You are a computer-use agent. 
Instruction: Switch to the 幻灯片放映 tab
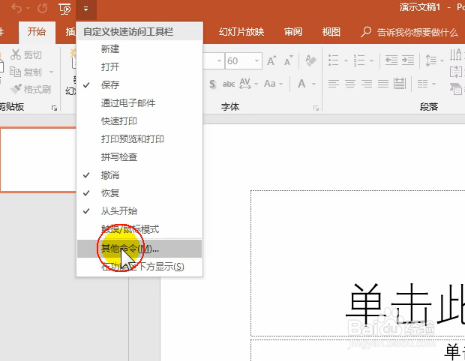[241, 32]
